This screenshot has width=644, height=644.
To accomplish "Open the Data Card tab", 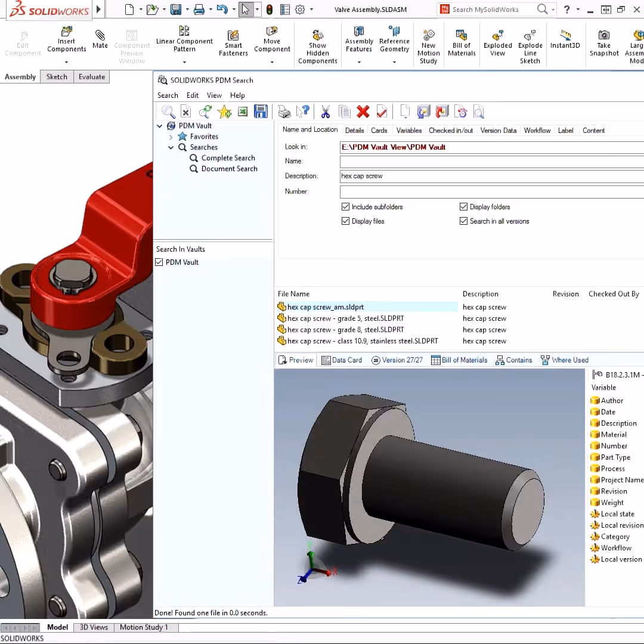I will click(342, 360).
